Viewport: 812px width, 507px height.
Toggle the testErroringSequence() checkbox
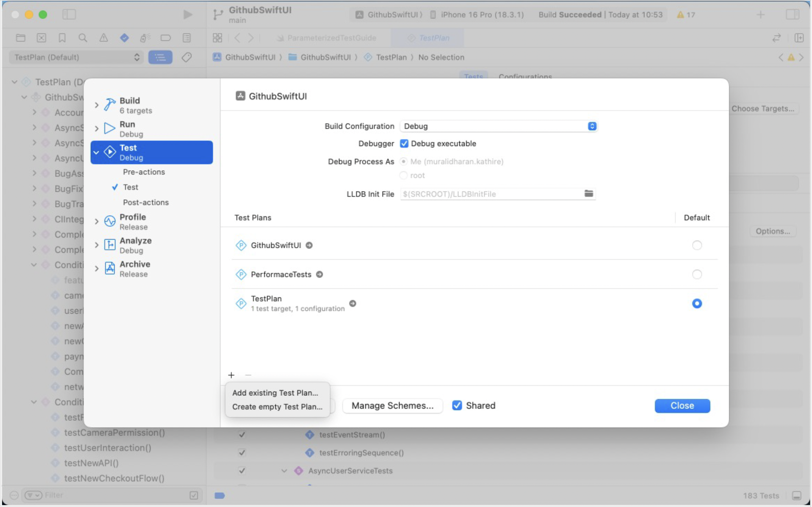pyautogui.click(x=242, y=453)
